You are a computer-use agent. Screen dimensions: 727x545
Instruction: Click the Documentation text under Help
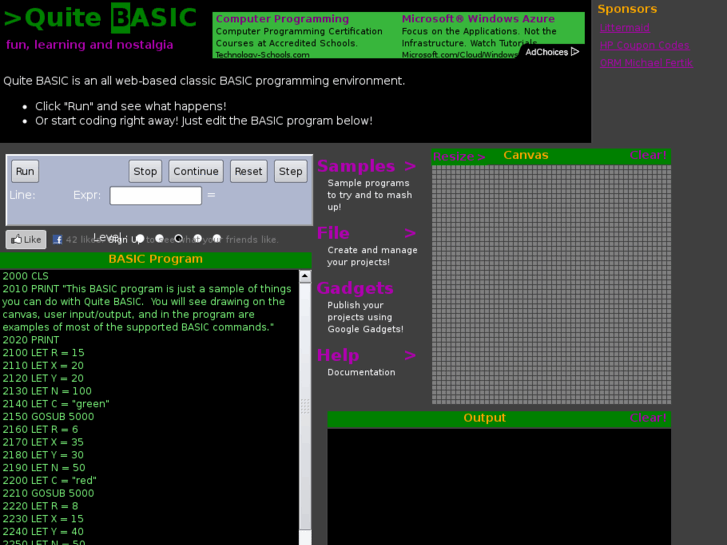pos(362,372)
